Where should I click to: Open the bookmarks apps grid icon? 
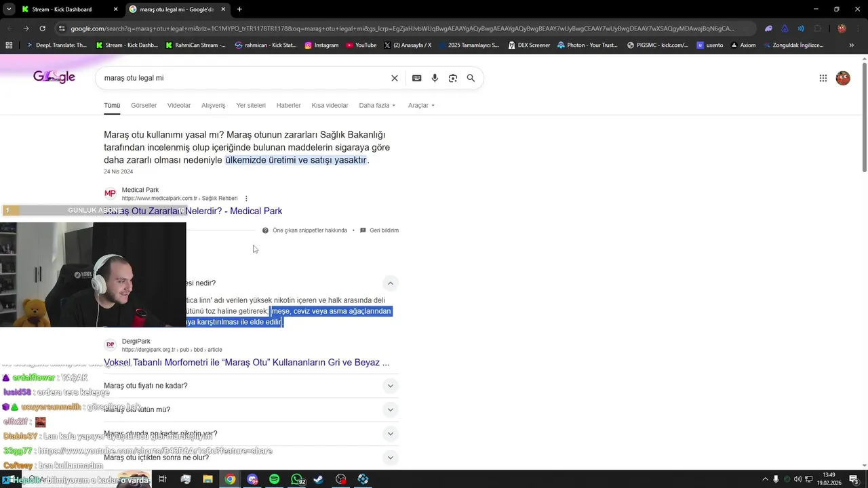9,45
